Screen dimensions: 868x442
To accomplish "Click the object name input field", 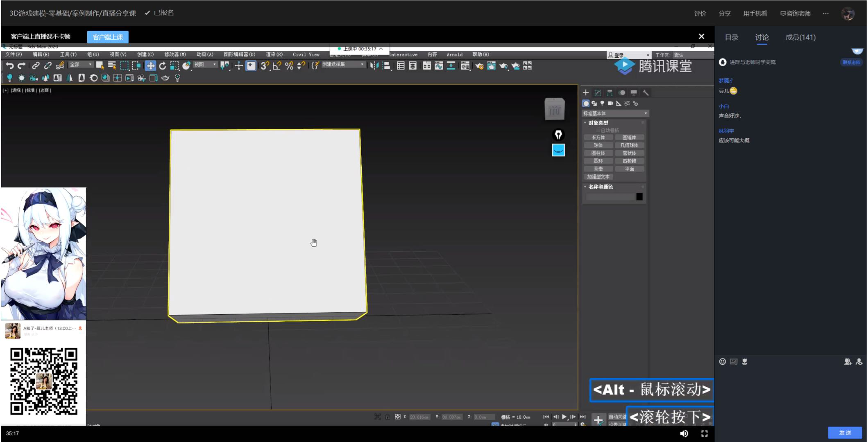I will (610, 197).
